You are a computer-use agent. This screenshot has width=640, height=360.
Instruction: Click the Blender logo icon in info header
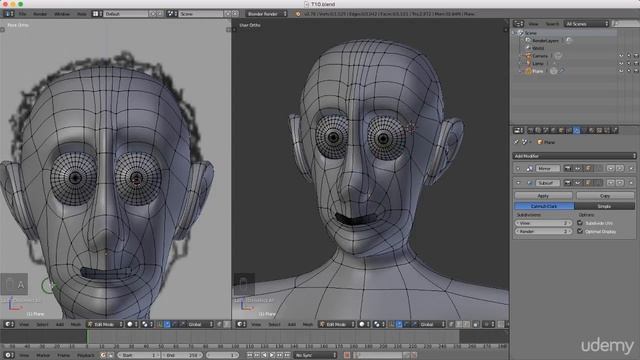click(298, 14)
